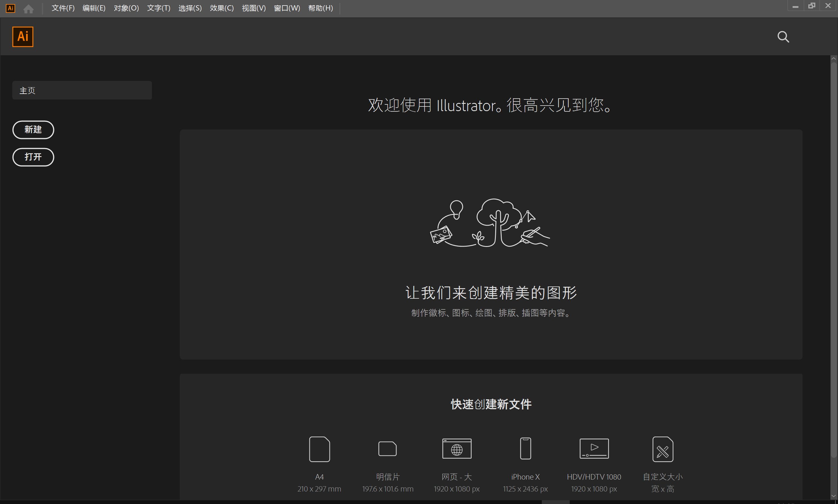Open the 视图(V) menu

254,8
